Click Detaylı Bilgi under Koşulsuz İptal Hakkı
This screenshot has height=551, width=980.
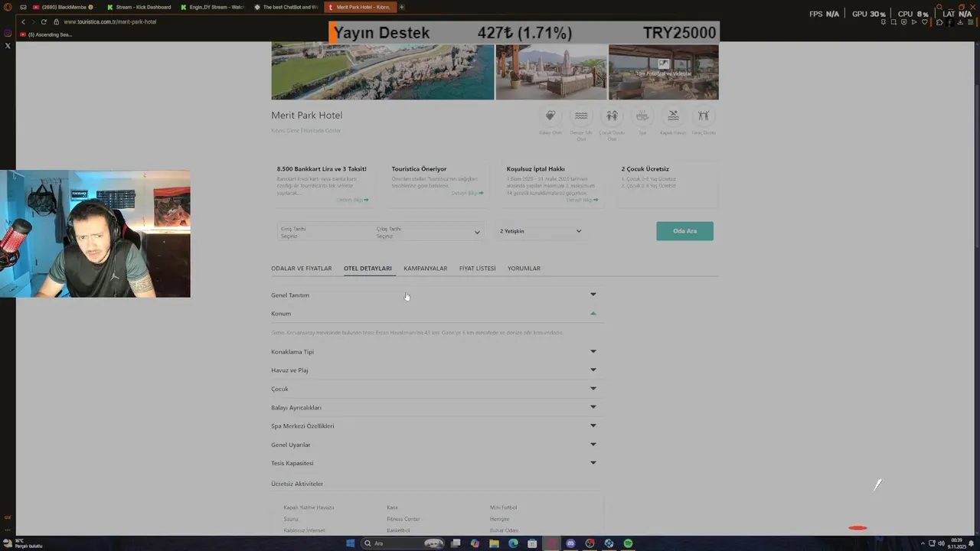pyautogui.click(x=582, y=200)
